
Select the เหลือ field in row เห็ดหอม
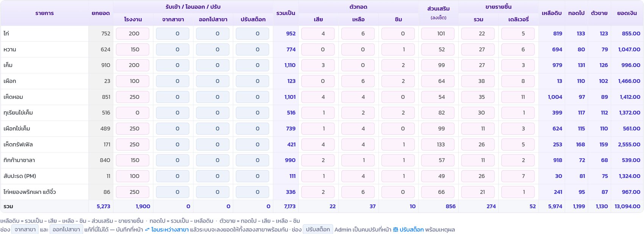point(358,97)
